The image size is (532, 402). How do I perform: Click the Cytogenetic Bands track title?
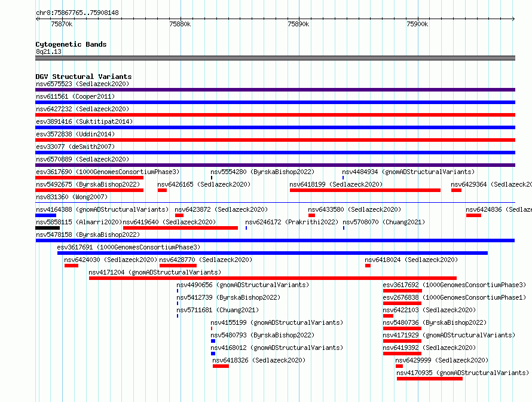[x=71, y=44]
